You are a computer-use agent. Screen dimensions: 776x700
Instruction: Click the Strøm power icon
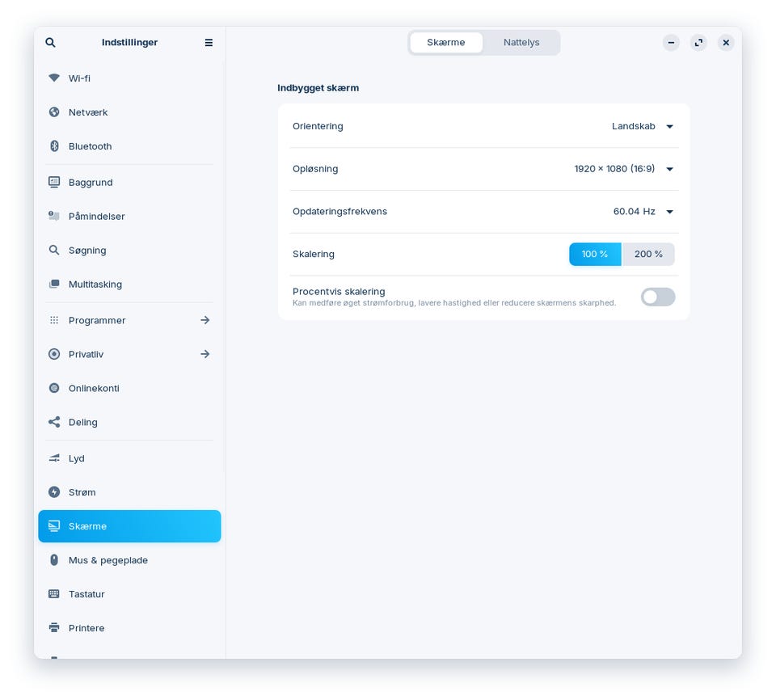(54, 492)
